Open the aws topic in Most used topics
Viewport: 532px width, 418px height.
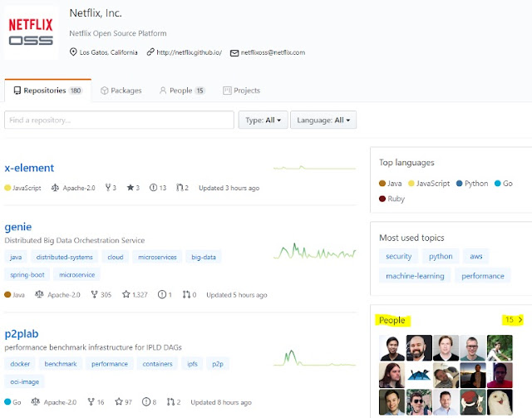click(476, 257)
